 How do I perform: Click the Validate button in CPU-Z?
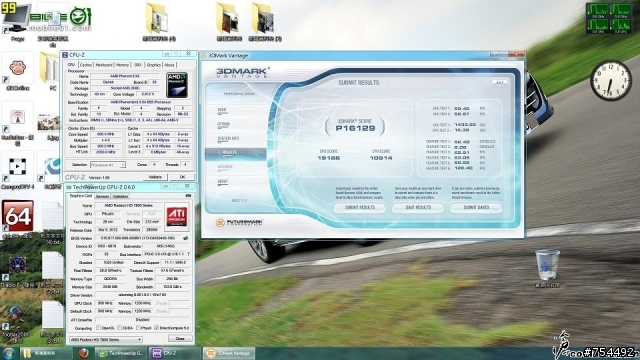point(155,177)
